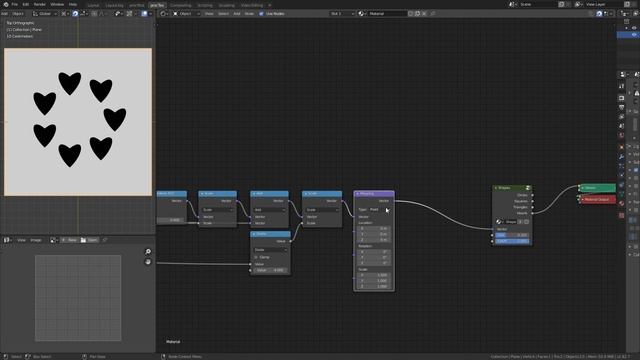Browse node group in Shapes node

tap(499, 222)
